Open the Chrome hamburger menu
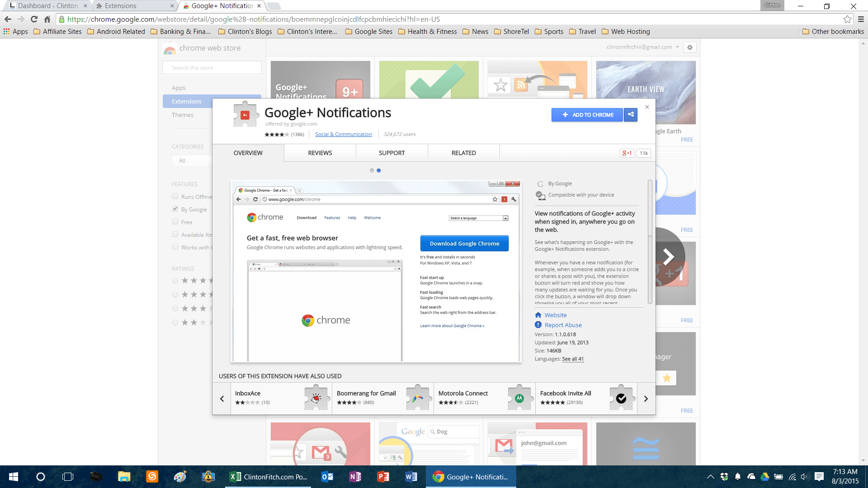The width and height of the screenshot is (868, 488). coord(861,19)
